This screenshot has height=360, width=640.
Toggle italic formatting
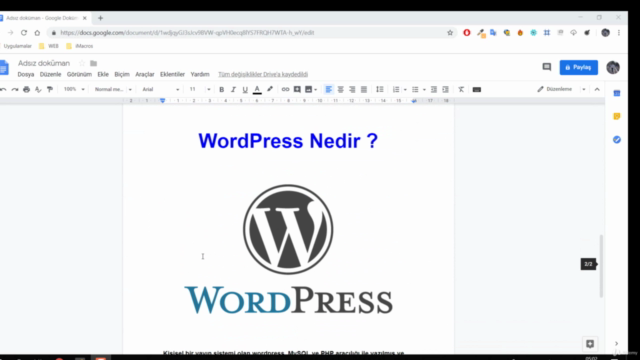coord(233,89)
